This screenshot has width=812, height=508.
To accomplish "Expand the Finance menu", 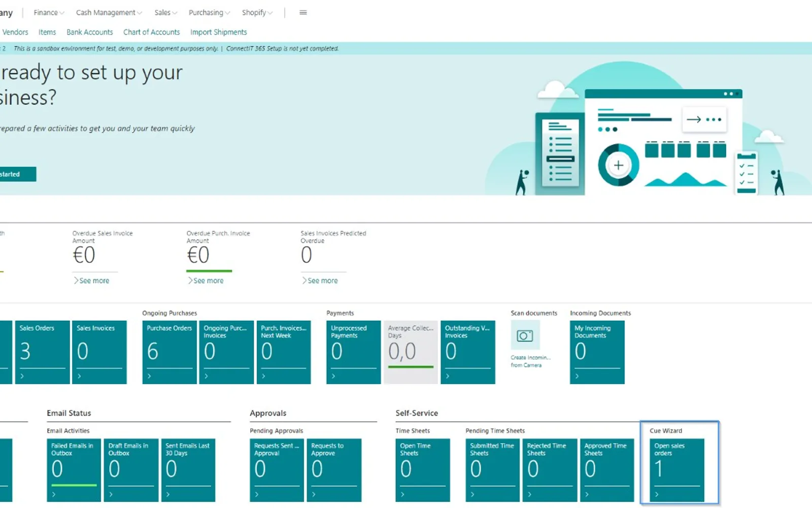I will click(49, 13).
